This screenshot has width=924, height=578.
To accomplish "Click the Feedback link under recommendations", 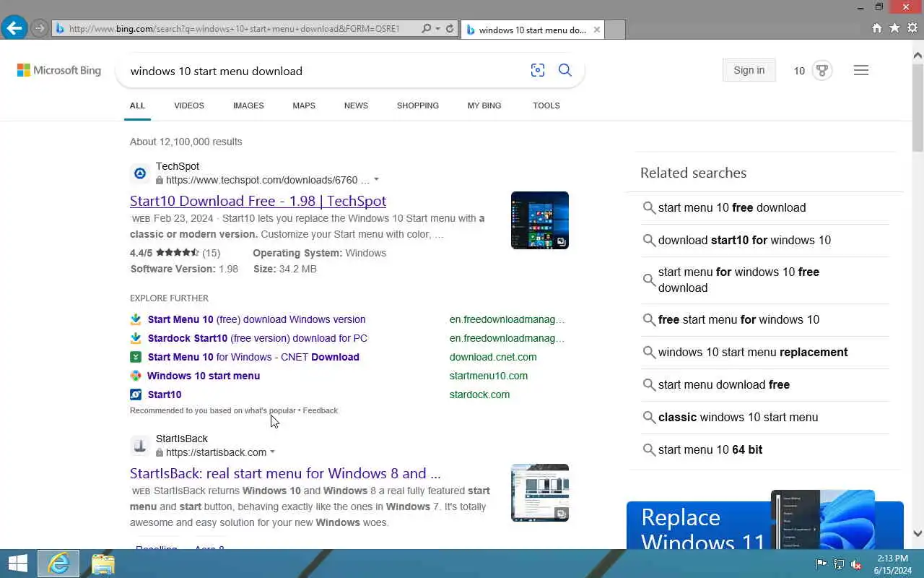I will tap(321, 410).
